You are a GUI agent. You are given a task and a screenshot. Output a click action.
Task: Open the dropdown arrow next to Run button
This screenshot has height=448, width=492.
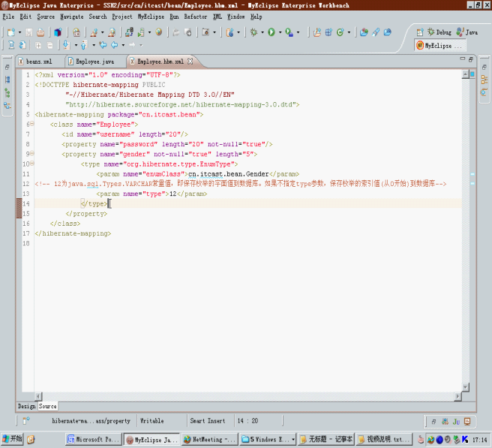coord(279,33)
